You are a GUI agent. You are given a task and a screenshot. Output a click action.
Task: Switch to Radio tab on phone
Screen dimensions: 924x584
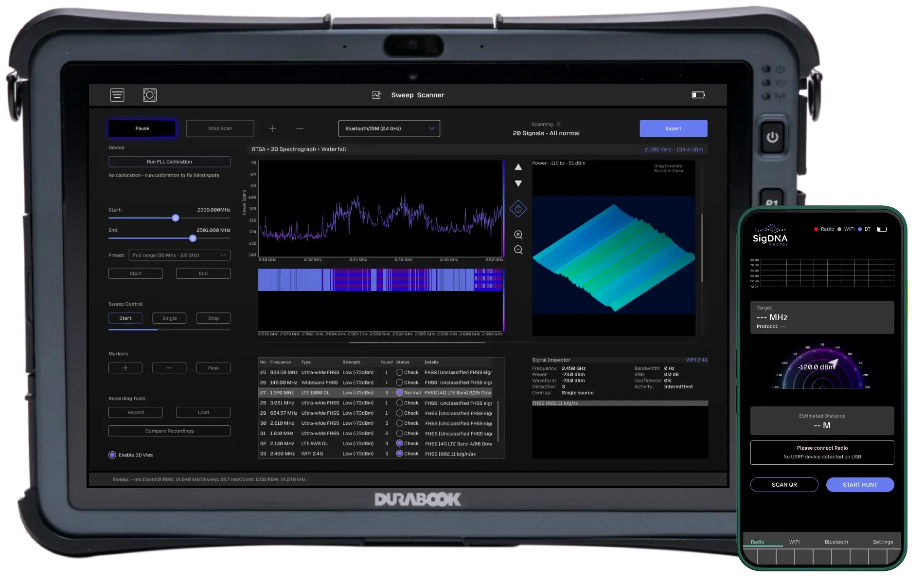pyautogui.click(x=757, y=542)
